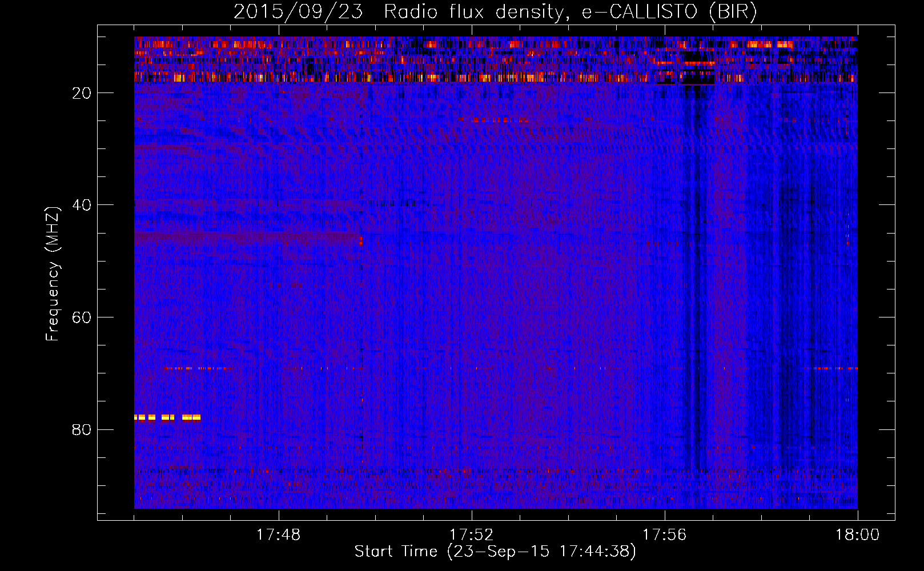Click the 17:48 time tick label

point(278,535)
